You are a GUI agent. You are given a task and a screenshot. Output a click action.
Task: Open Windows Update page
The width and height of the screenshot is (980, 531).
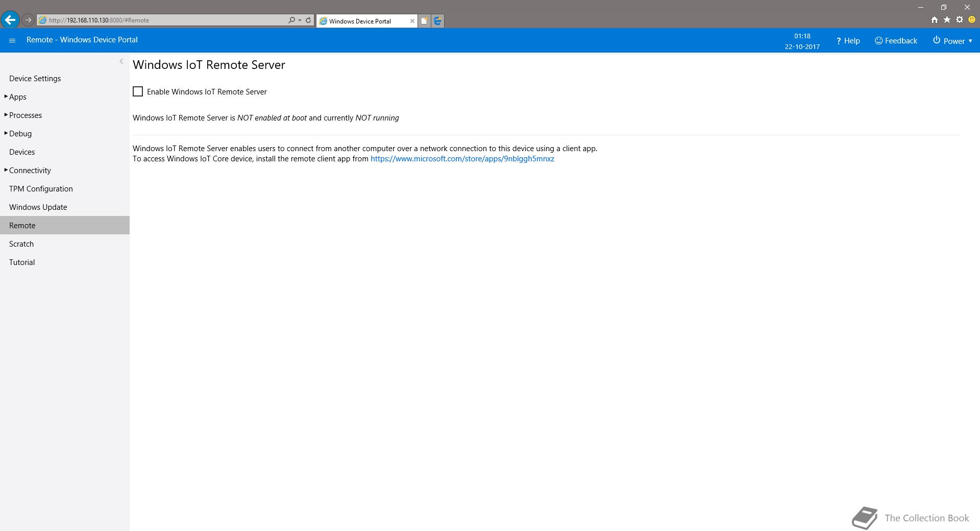click(38, 207)
